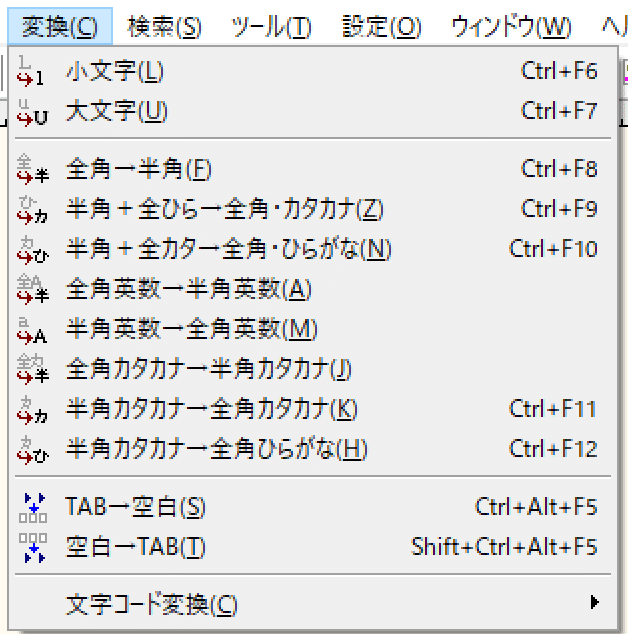Click the lowercase conversion icon
This screenshot has height=634, width=628.
[32, 71]
